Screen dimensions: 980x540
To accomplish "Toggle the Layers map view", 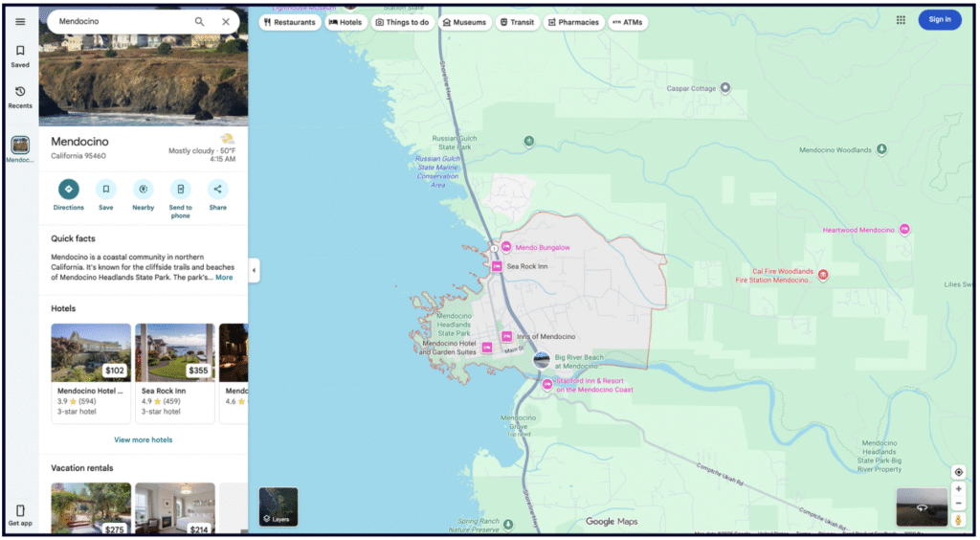I will click(x=278, y=506).
